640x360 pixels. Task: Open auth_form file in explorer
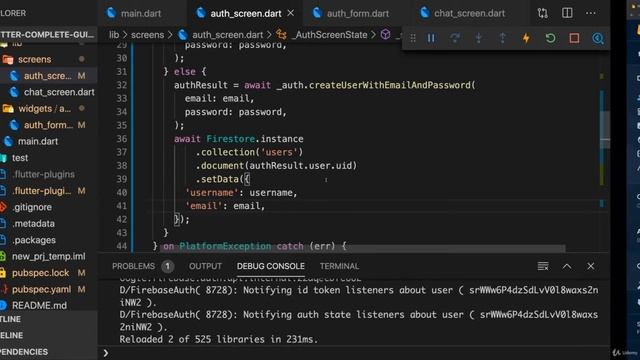click(49, 124)
